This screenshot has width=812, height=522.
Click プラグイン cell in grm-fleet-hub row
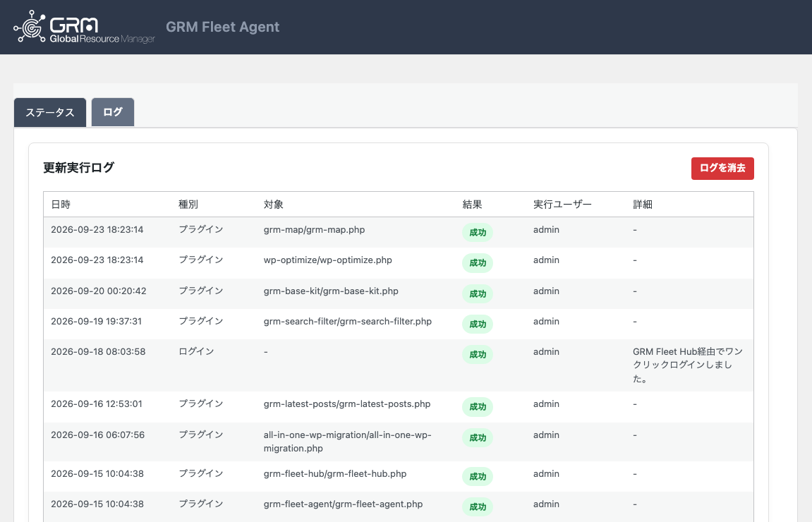pyautogui.click(x=201, y=473)
